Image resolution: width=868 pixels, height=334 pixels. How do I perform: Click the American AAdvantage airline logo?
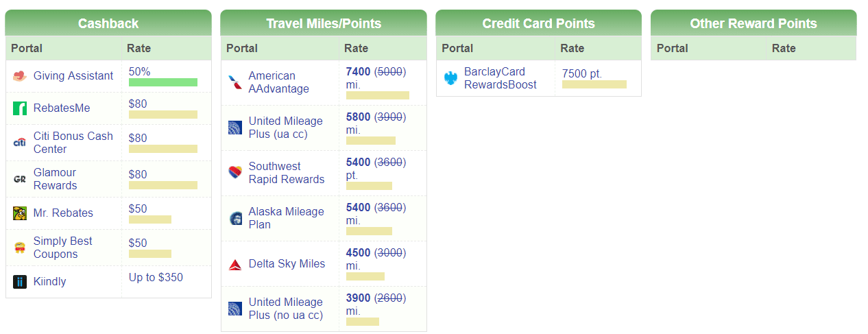tap(235, 83)
